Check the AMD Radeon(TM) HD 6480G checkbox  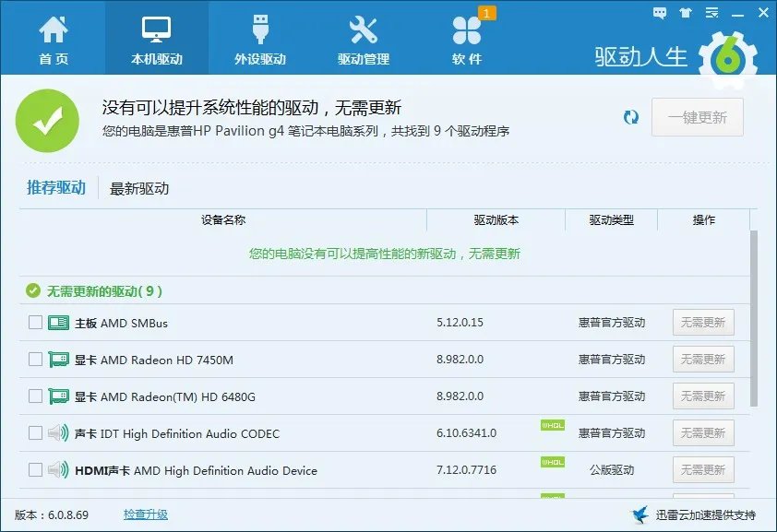tap(35, 396)
